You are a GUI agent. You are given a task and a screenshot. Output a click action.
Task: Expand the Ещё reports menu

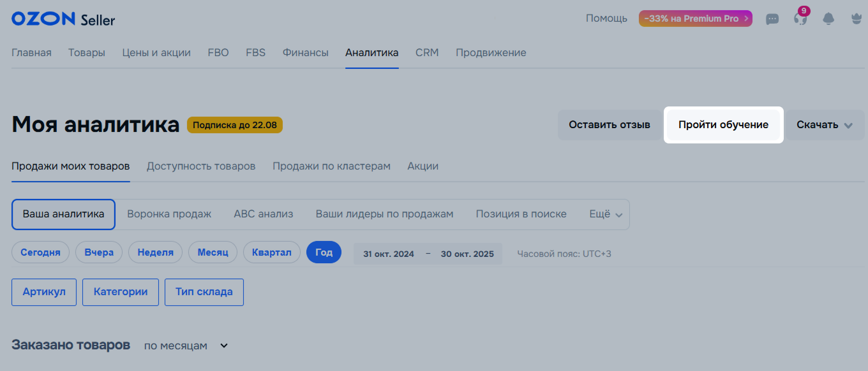pyautogui.click(x=606, y=214)
